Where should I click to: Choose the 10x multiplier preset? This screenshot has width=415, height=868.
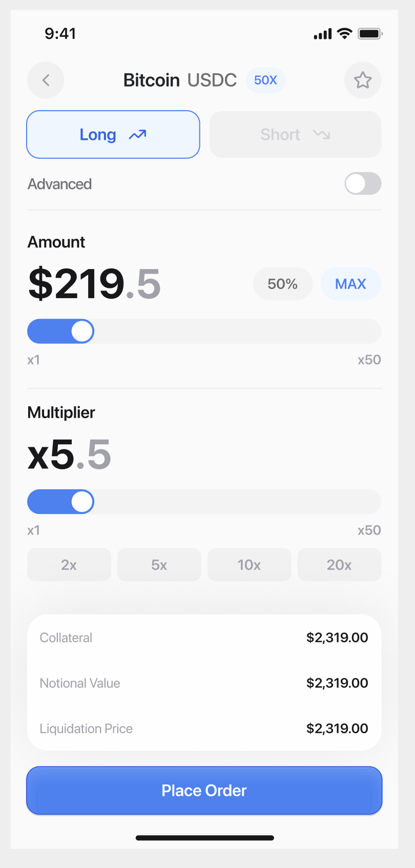point(250,565)
